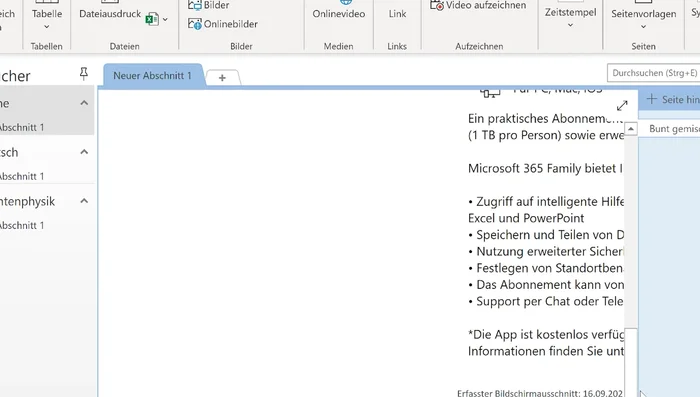Viewport: 700px width, 397px height.
Task: Click the text 'Excel und PowerPoint'
Action: (526, 218)
